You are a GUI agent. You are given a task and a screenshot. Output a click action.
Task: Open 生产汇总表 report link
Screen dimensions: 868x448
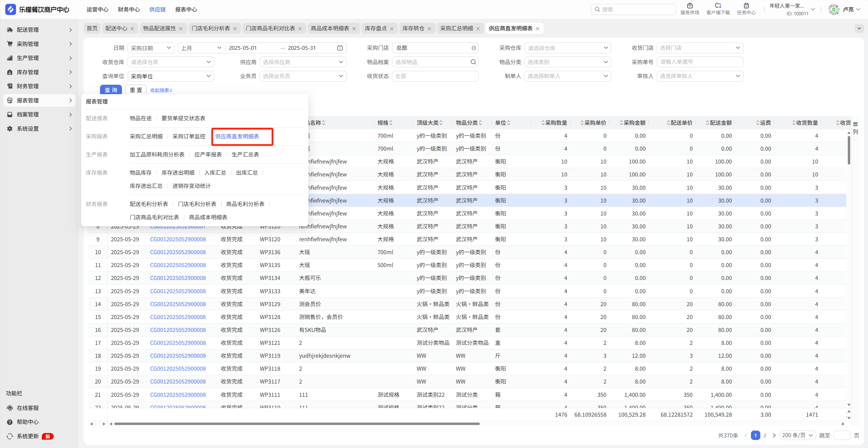pyautogui.click(x=245, y=154)
